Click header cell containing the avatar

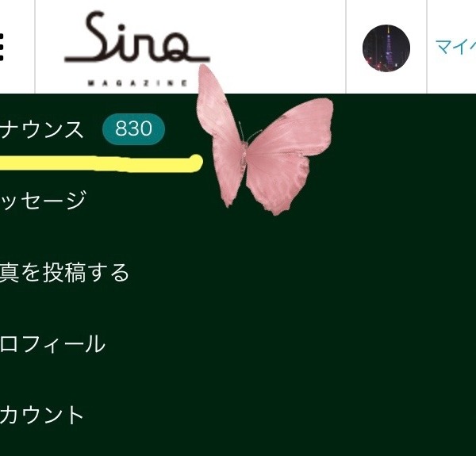(386, 47)
